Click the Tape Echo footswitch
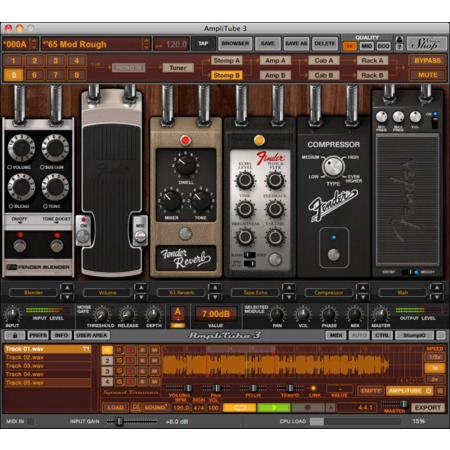Image resolution: width=450 pixels, height=450 pixels. coord(275,259)
